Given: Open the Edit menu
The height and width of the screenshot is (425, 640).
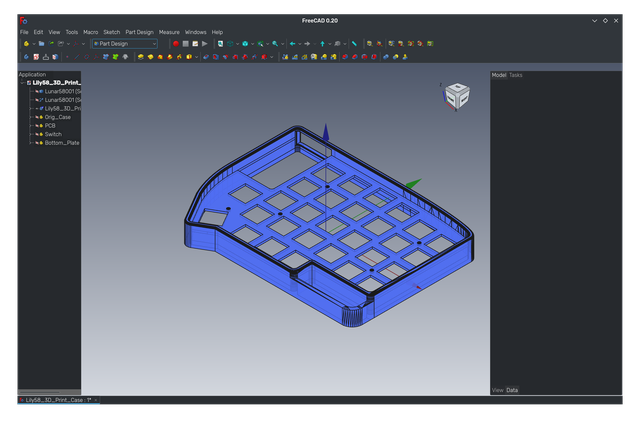Looking at the screenshot, I should 38,32.
